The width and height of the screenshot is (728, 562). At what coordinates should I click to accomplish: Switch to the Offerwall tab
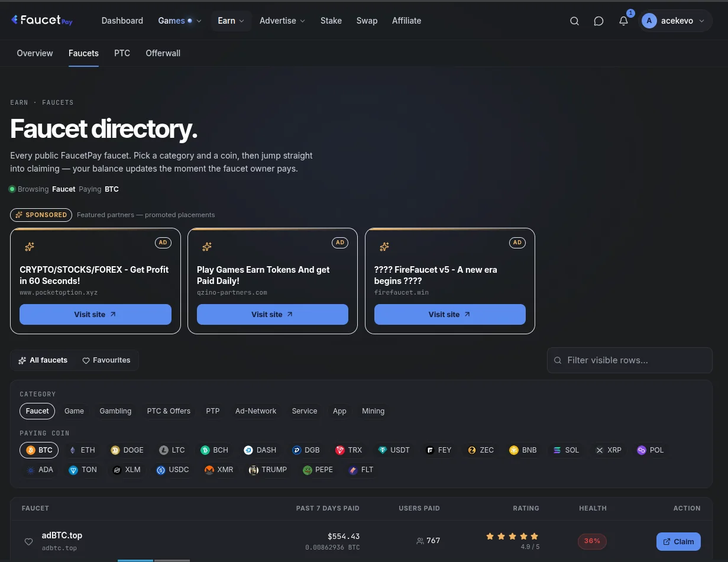(163, 53)
